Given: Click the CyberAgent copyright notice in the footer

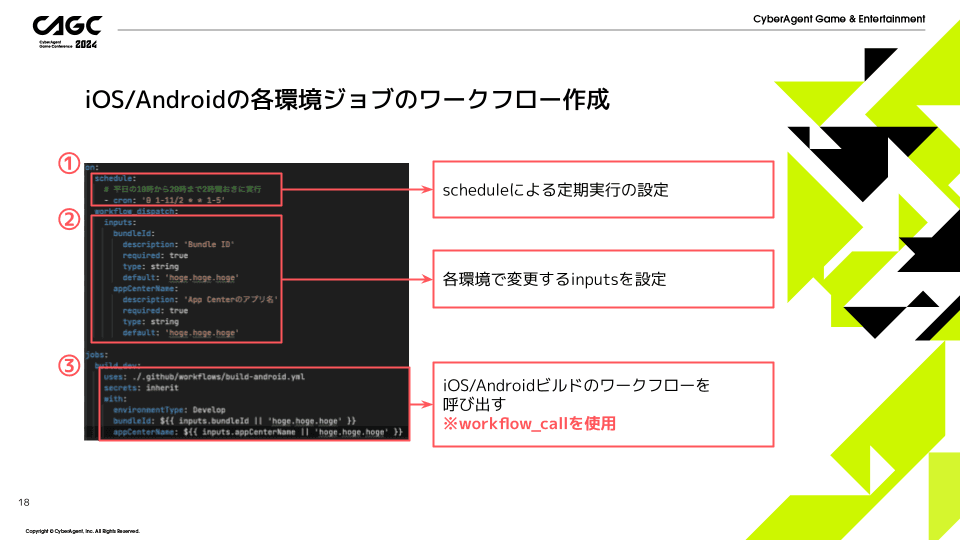Looking at the screenshot, I should (x=82, y=531).
